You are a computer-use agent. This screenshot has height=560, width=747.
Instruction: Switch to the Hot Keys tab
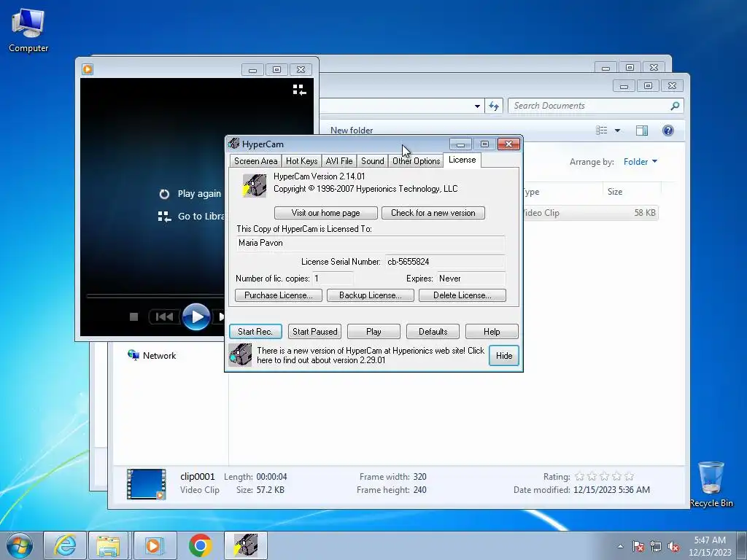tap(301, 161)
